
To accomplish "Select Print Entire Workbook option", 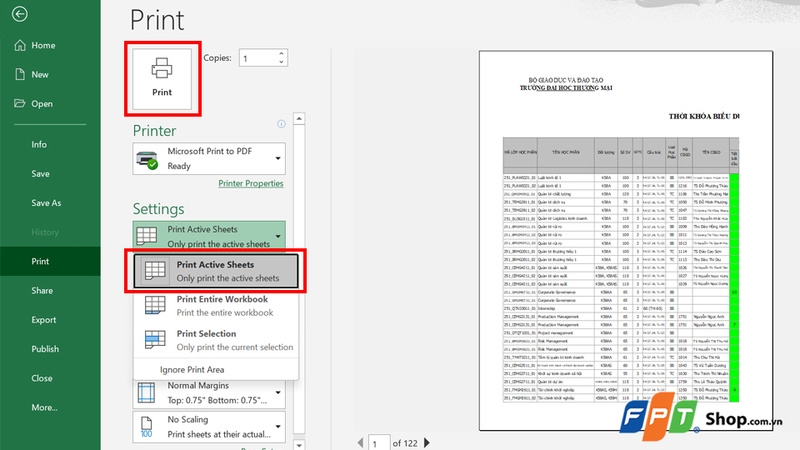I will 216,306.
